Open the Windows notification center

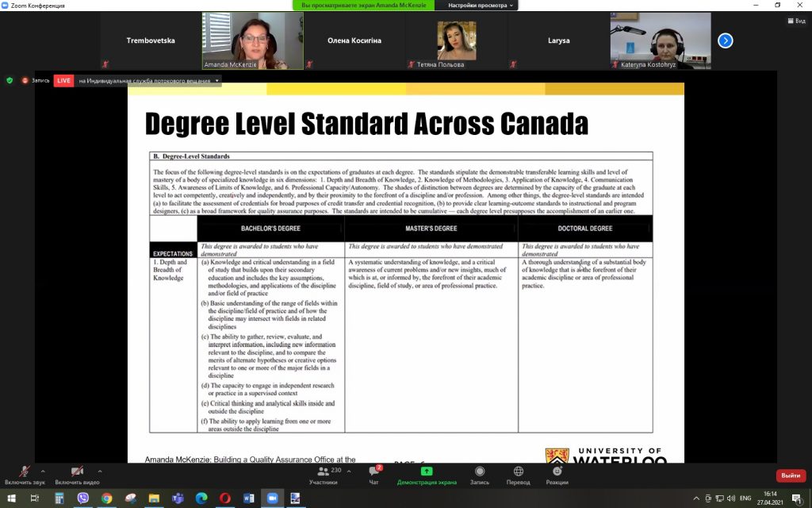(796, 498)
